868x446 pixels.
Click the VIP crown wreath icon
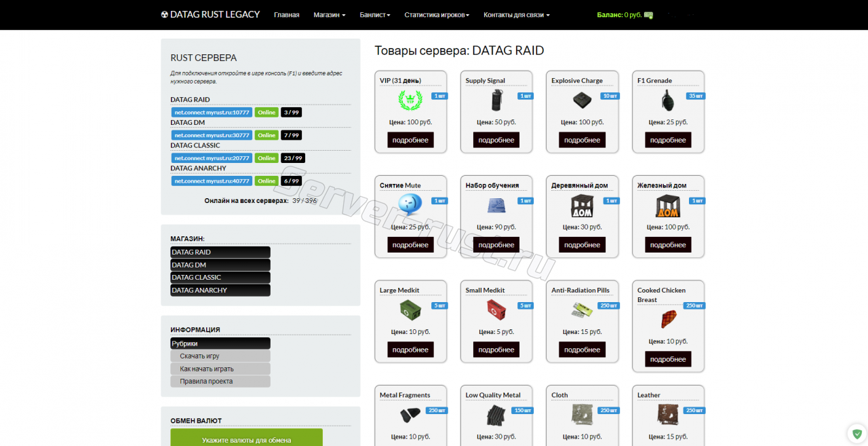click(410, 100)
